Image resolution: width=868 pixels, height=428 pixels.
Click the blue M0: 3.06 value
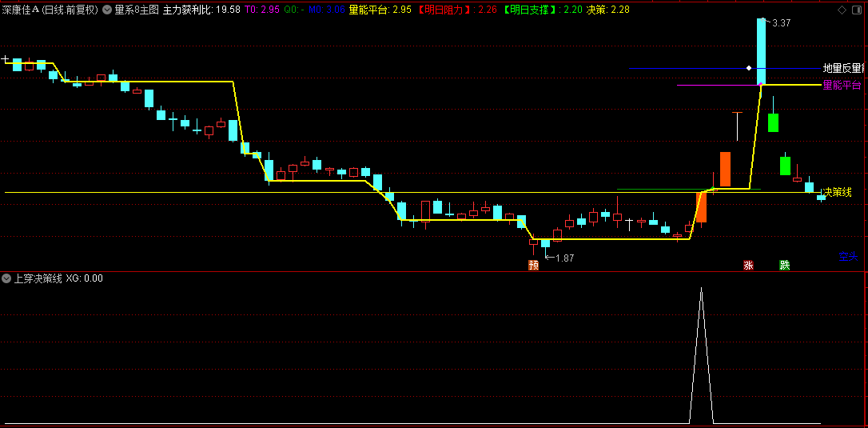pyautogui.click(x=327, y=10)
